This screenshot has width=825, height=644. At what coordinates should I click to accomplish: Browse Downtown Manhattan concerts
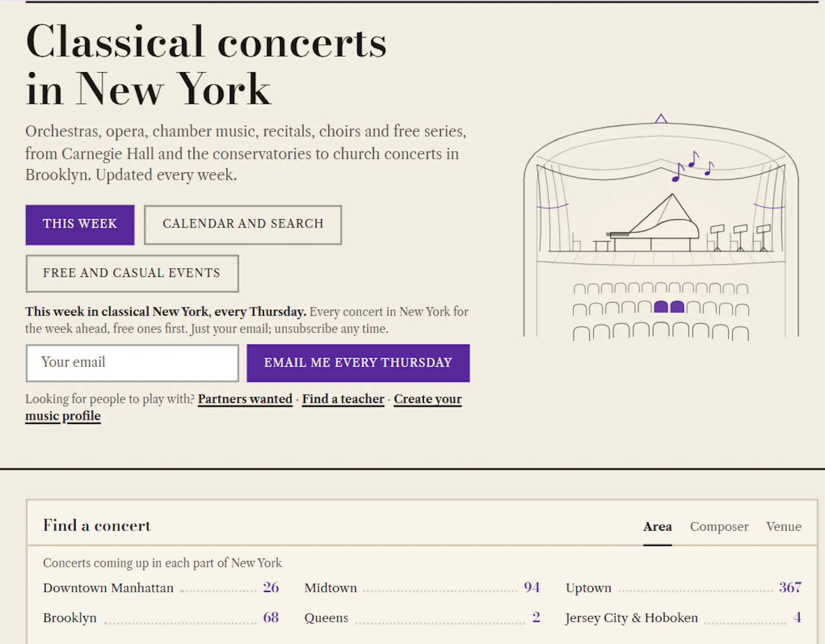pyautogui.click(x=161, y=588)
